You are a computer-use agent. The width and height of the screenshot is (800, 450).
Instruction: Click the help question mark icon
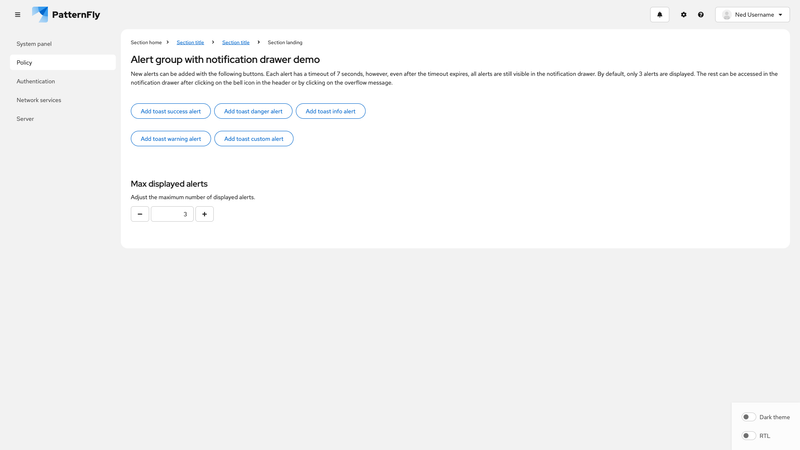pyautogui.click(x=701, y=15)
